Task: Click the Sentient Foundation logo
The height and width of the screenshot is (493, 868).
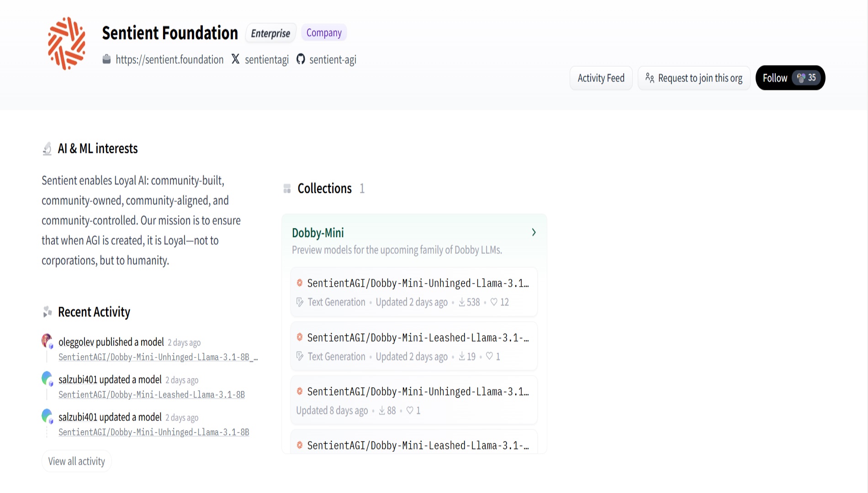Action: coord(67,43)
